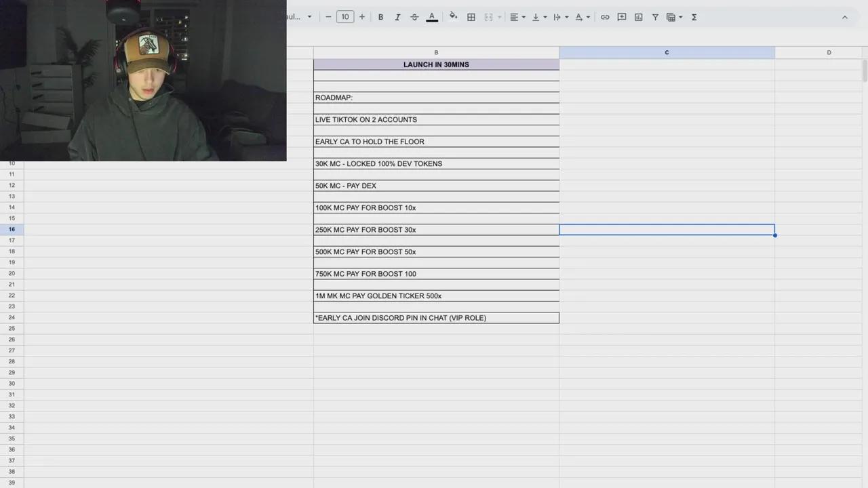Select column D header
The height and width of the screenshot is (488, 868).
click(x=829, y=52)
